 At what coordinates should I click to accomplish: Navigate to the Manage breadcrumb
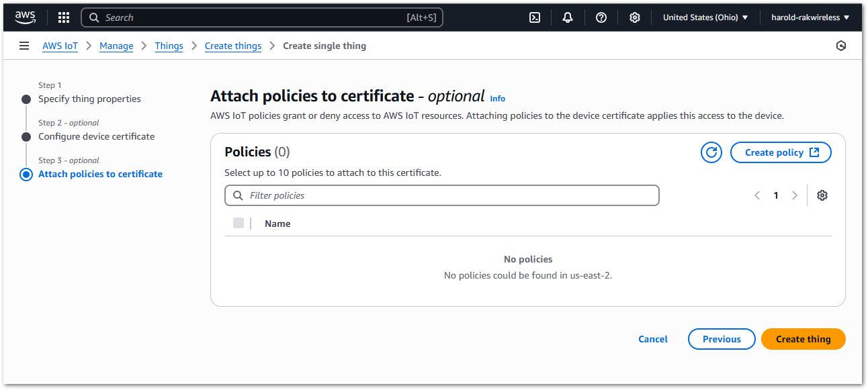tap(116, 46)
